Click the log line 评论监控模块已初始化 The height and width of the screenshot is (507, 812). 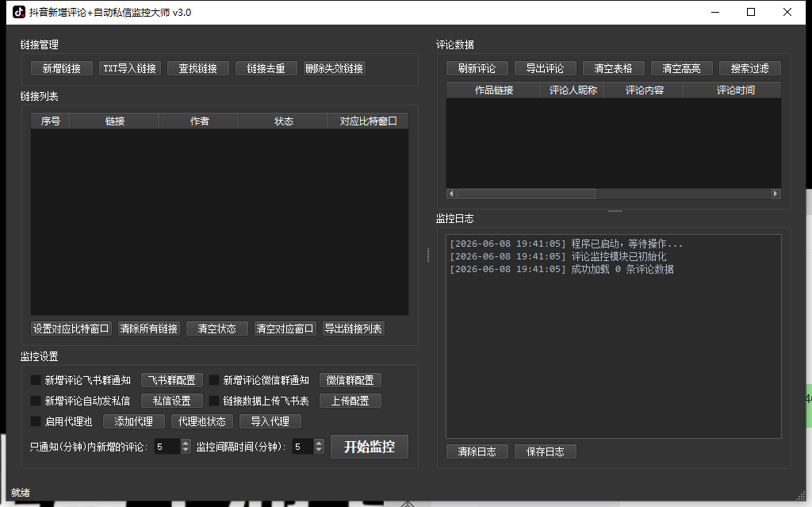[x=558, y=256]
